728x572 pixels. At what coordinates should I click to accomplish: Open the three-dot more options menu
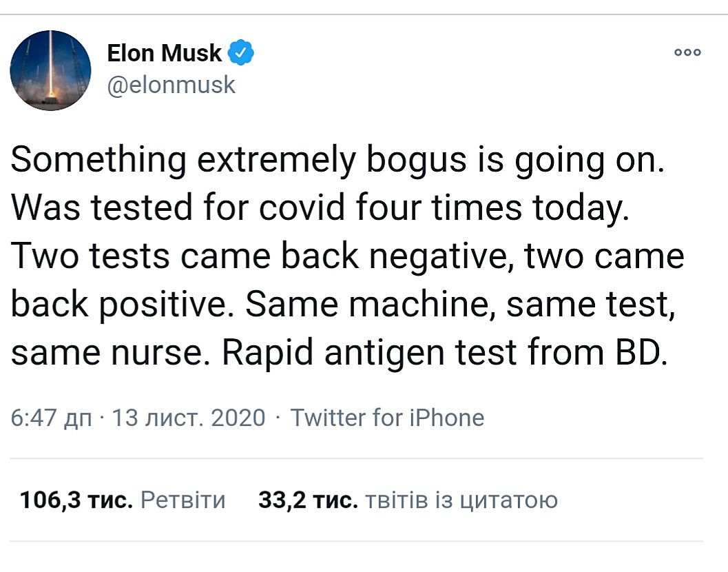coord(687,53)
